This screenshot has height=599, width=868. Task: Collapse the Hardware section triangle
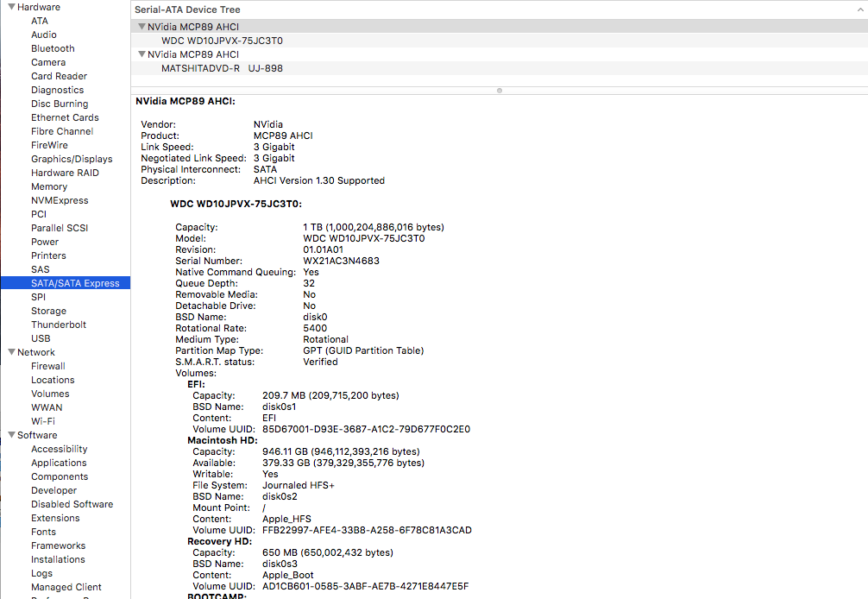tap(11, 7)
